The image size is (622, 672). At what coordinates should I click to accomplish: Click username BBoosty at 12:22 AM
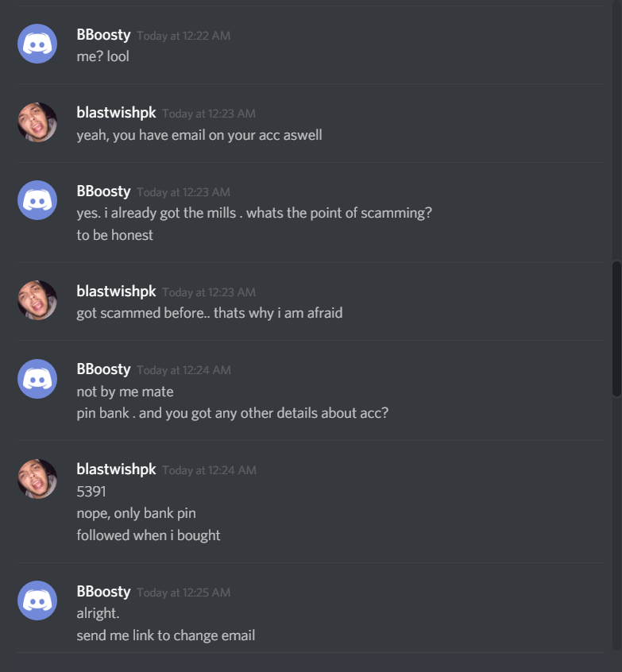(x=103, y=35)
